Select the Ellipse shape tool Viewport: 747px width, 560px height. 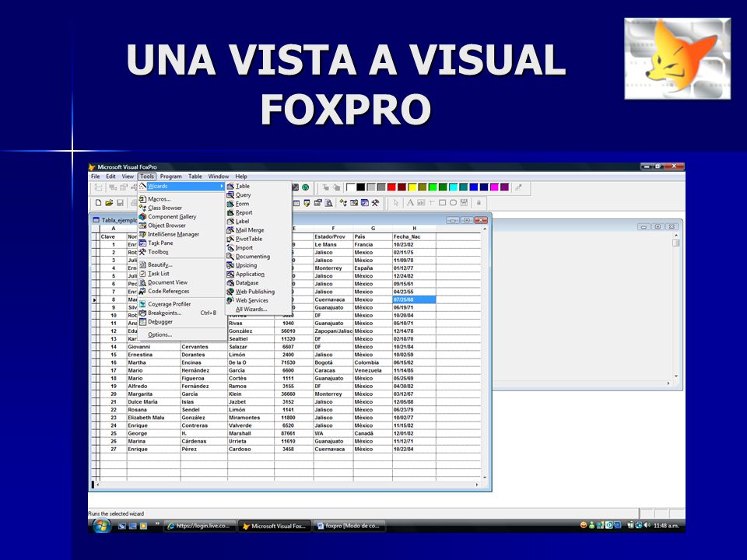453,203
